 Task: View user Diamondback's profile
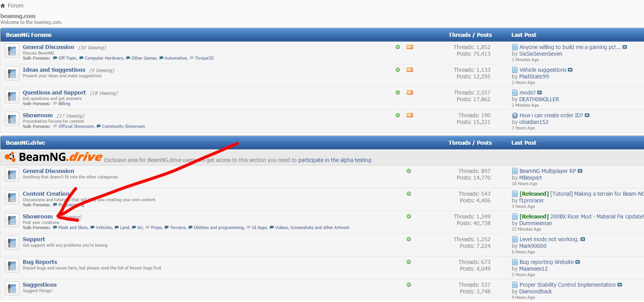point(535,291)
